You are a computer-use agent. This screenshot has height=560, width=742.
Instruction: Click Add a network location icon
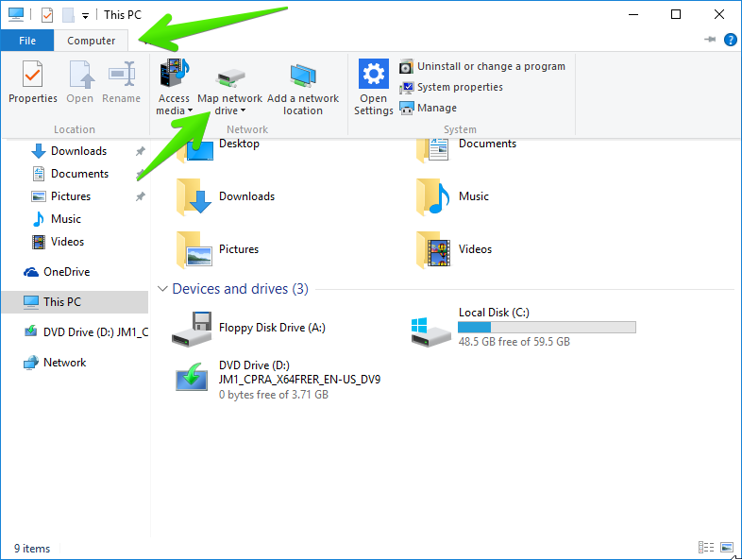point(303,76)
